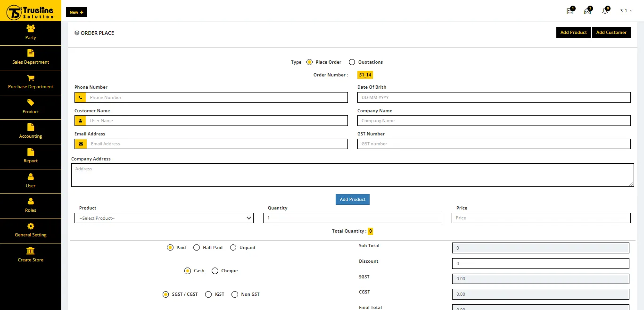Focus the Date Of Brith field
The height and width of the screenshot is (310, 644).
(x=494, y=97)
